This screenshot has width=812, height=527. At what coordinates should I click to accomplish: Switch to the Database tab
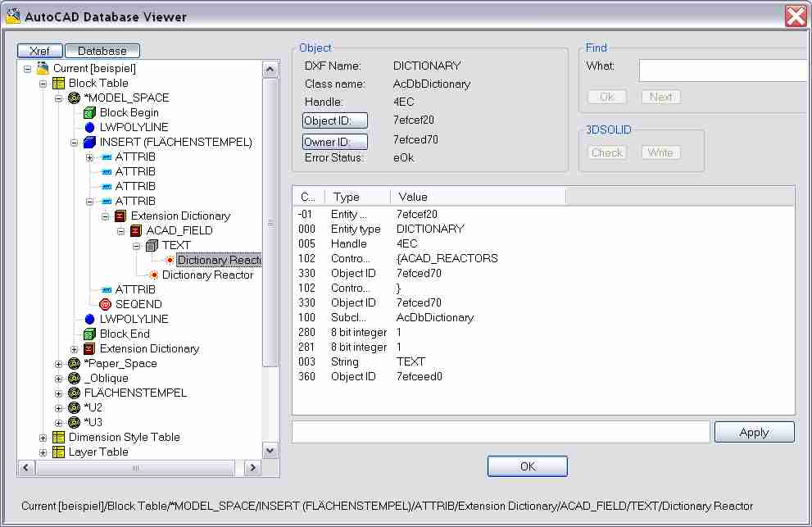102,51
